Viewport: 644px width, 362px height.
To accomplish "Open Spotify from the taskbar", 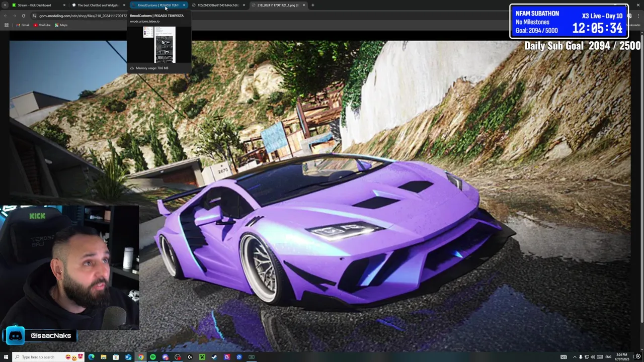I will [x=153, y=357].
